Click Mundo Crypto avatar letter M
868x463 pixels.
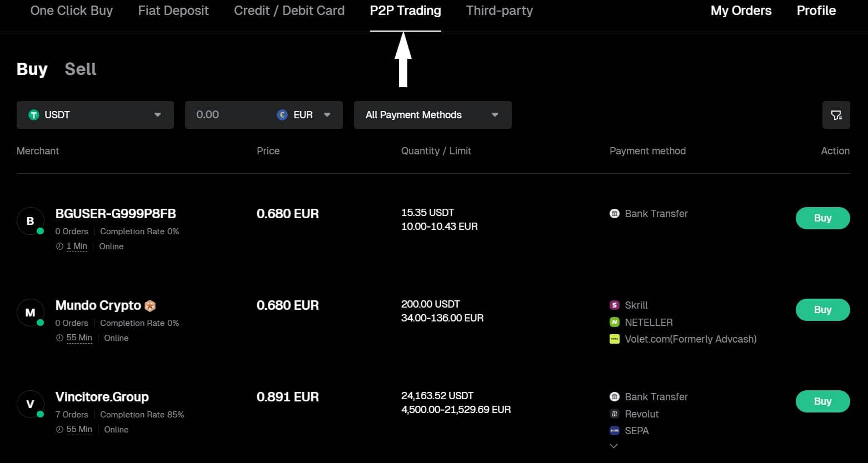click(30, 313)
